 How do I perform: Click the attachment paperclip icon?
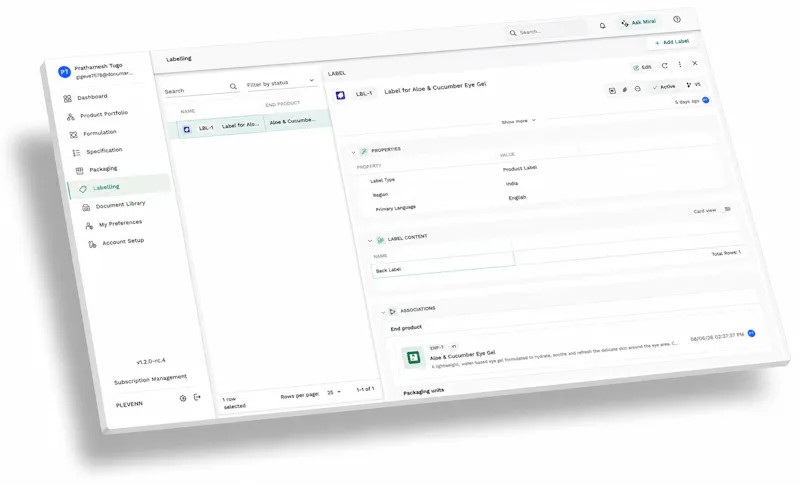[x=624, y=89]
